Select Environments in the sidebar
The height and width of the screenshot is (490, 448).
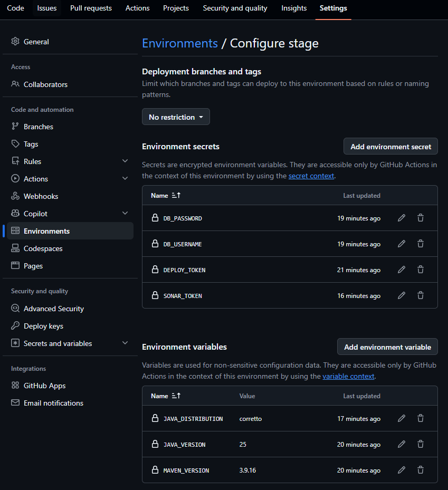point(70,230)
